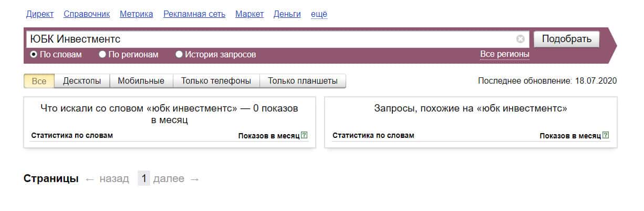This screenshot has height=211, width=644.
Task: Click right panel 'Статистика по словам' header
Action: pos(373,135)
